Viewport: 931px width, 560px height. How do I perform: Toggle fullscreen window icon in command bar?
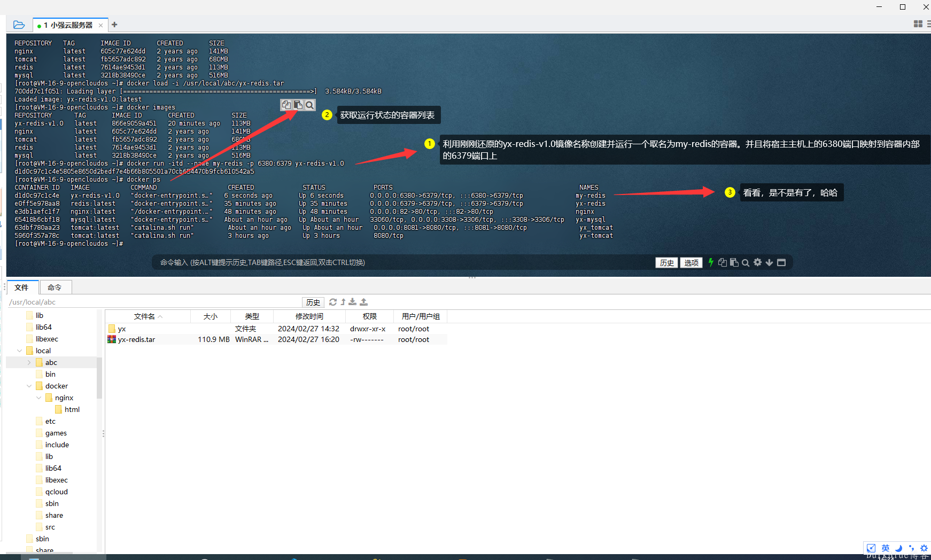coord(781,262)
